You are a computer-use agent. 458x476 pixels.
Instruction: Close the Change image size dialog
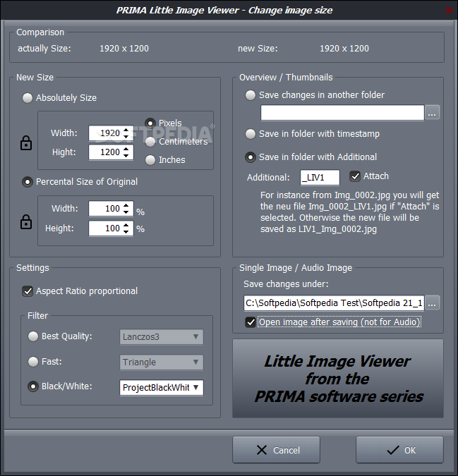(x=449, y=10)
